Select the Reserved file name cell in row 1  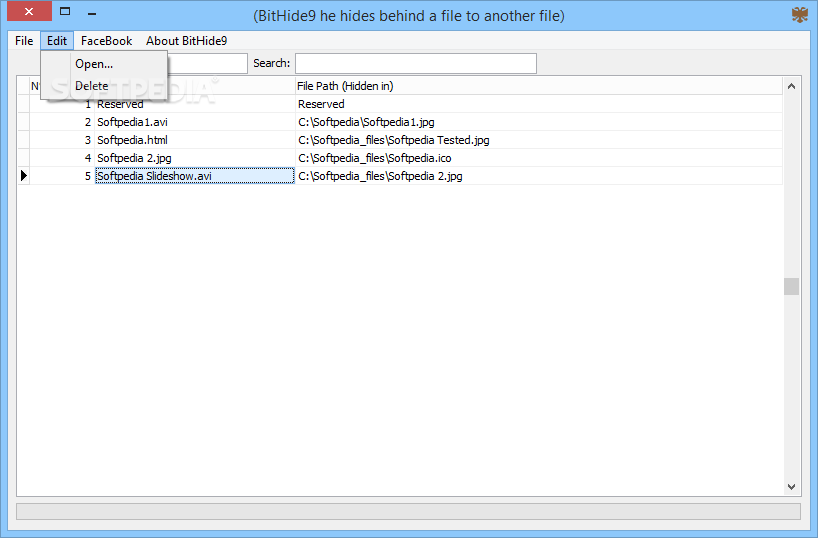point(195,104)
